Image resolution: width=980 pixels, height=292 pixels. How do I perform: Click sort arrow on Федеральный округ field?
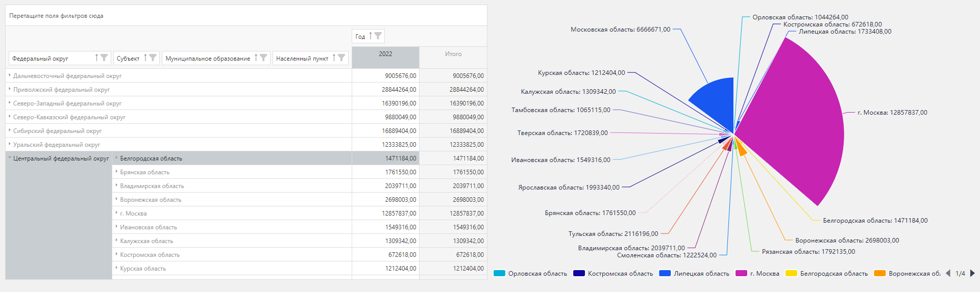tap(96, 58)
